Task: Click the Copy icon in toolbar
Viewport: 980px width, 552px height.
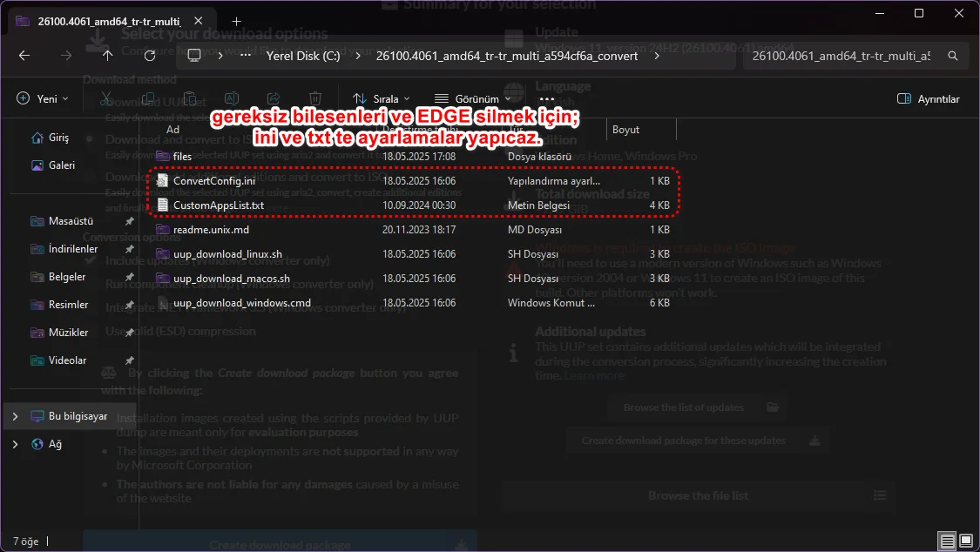Action: [x=148, y=98]
